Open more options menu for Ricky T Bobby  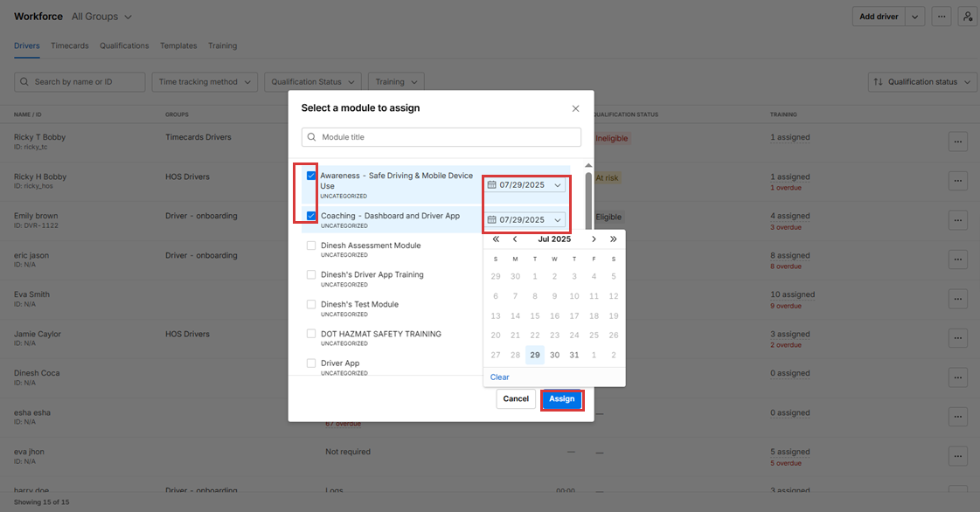(957, 142)
